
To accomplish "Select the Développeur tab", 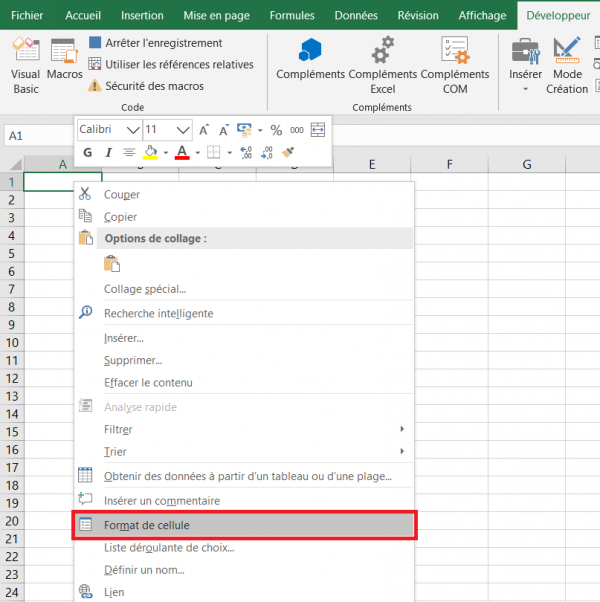I will (x=558, y=15).
